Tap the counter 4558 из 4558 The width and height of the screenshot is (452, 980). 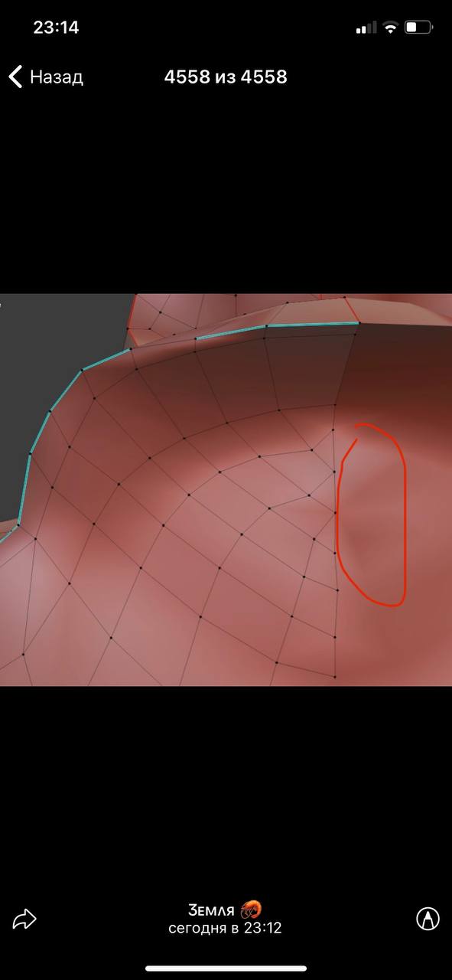point(226,77)
